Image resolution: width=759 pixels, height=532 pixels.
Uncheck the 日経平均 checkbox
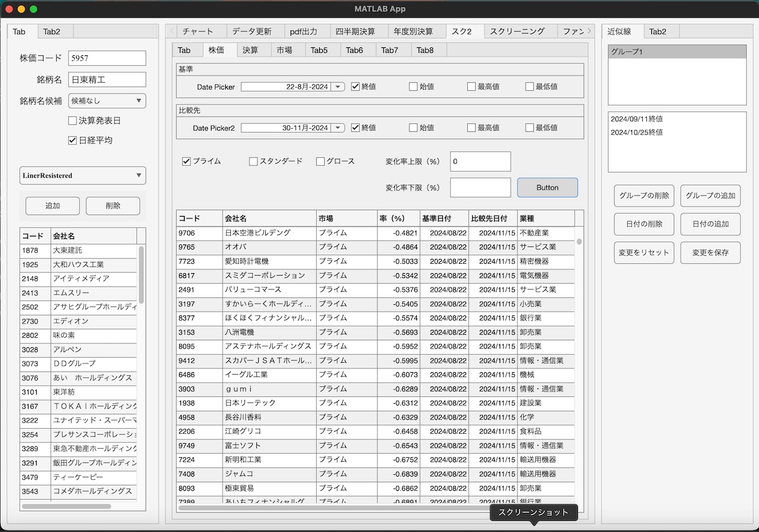tap(72, 141)
